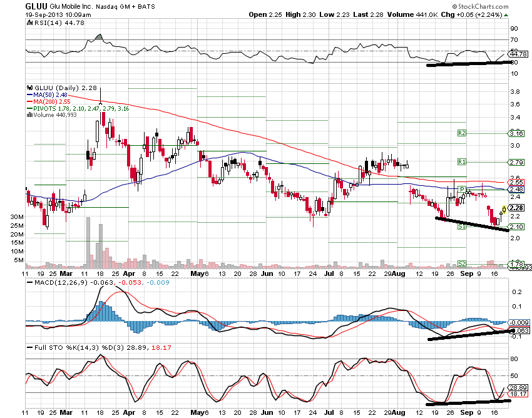Select the PIVOTS legend entry
Image resolution: width=532 pixels, height=418 pixels.
click(81, 109)
